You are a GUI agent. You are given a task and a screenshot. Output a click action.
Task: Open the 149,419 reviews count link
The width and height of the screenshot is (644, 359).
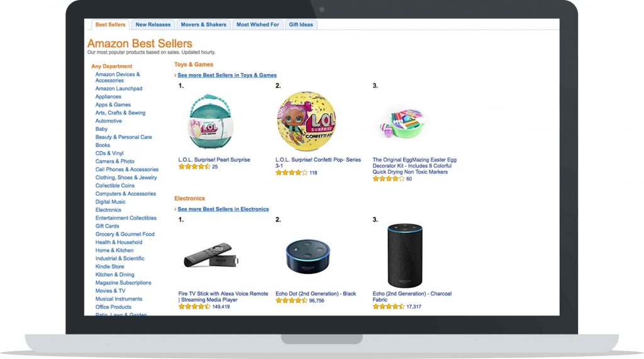coord(221,307)
